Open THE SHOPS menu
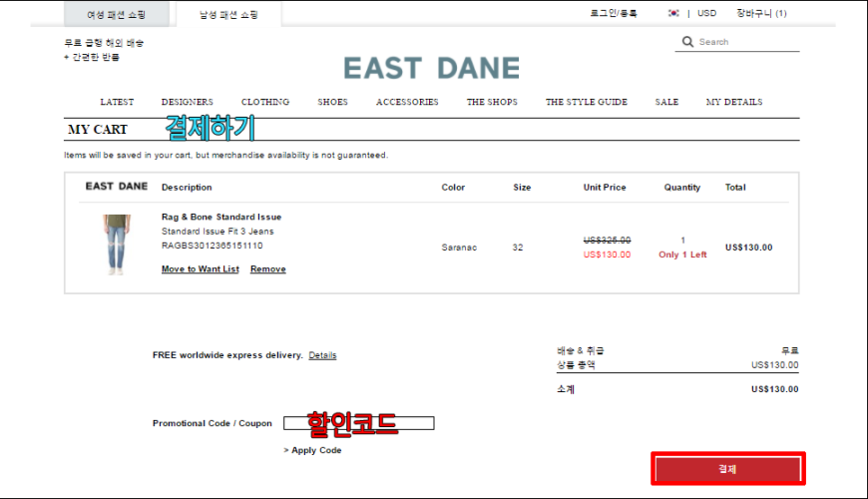Screen dimensions: 868x499 [492, 102]
